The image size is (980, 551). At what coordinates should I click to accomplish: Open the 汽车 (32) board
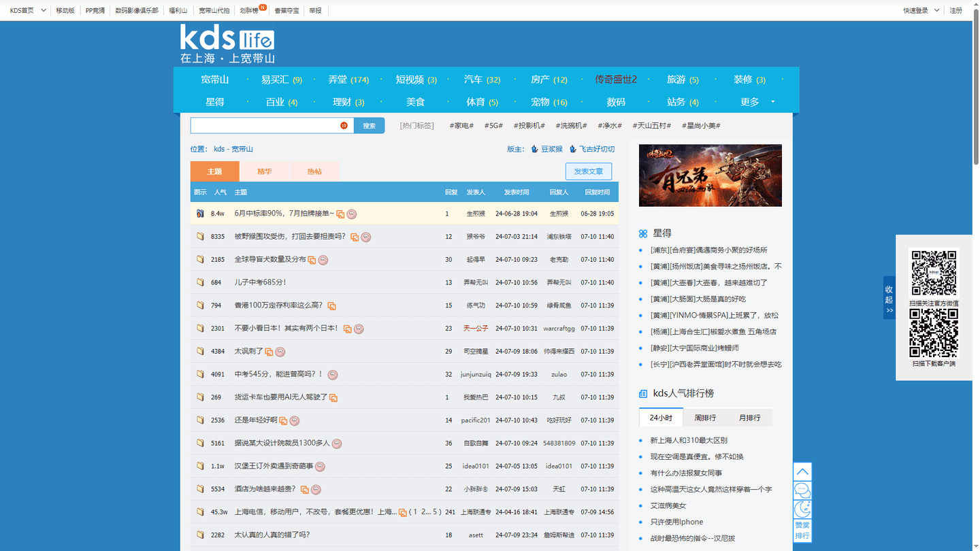pyautogui.click(x=483, y=80)
